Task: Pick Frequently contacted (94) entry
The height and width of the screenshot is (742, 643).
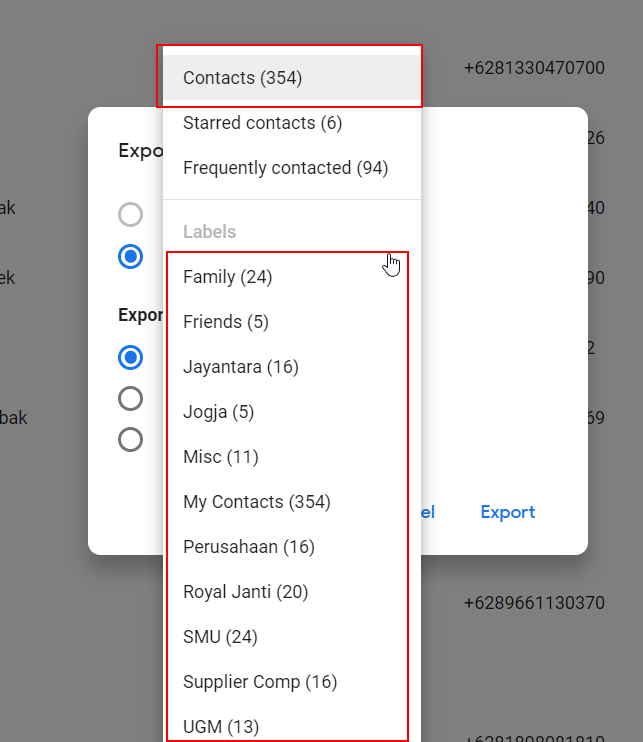Action: click(285, 168)
